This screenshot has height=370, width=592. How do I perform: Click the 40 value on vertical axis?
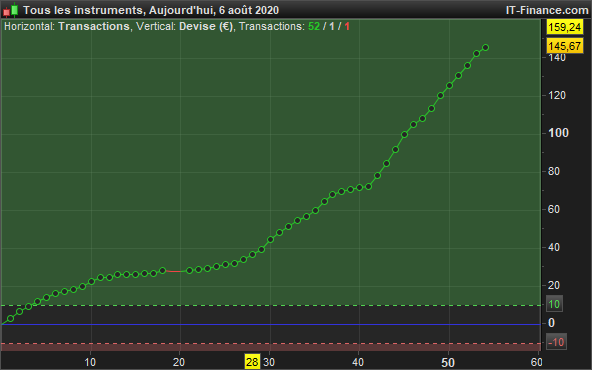(554, 247)
